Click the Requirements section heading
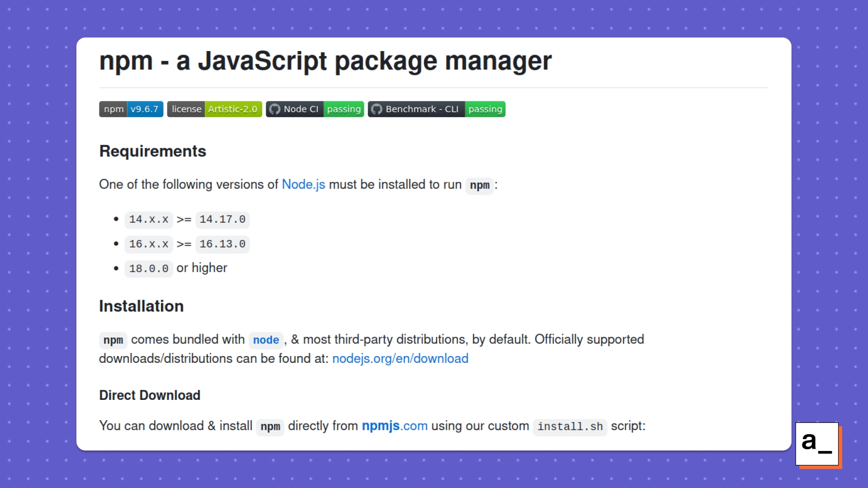Screen dimensions: 868x488 click(x=153, y=151)
